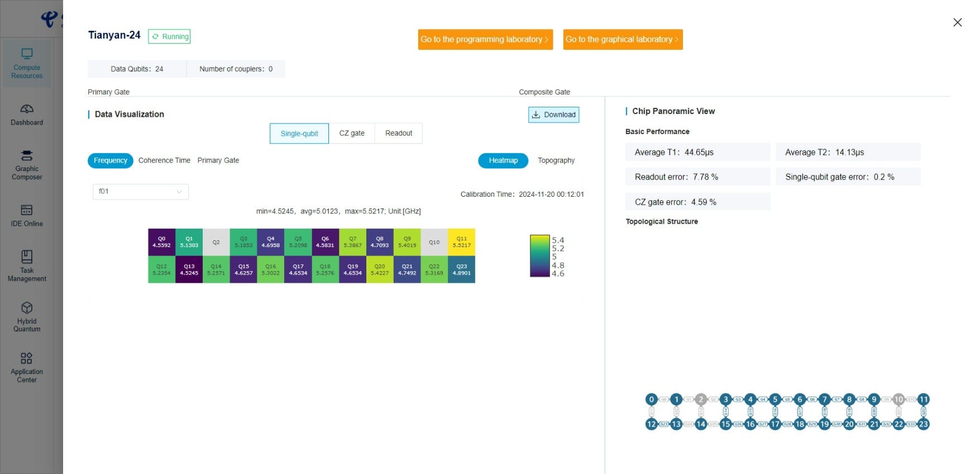Click the gray Q2 heatmap cell
This screenshot has width=980, height=474.
pos(216,242)
